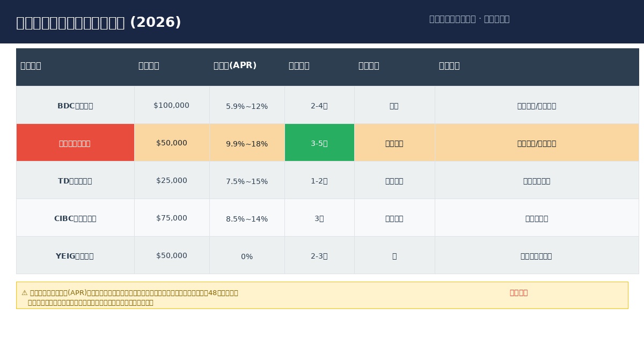The width and height of the screenshot is (644, 338).
Task: Click the 9.9%~18% rate cell
Action: tap(247, 144)
